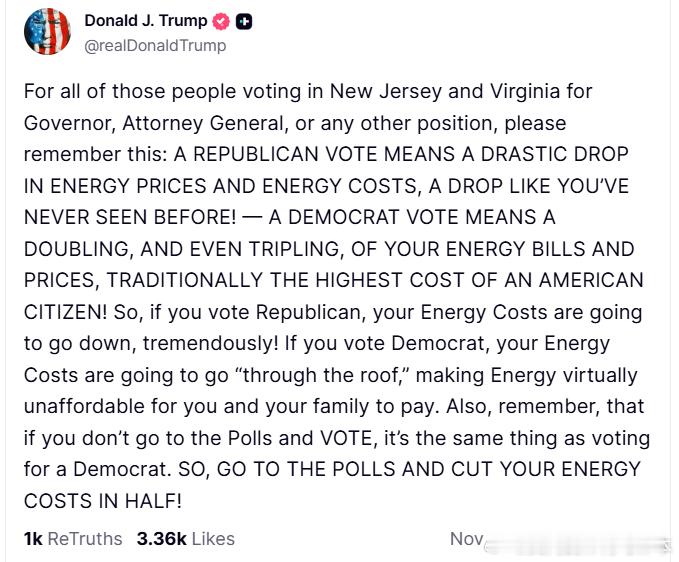Click "COSTS IN HALF!" in the post
The height and width of the screenshot is (562, 679).
coord(103,501)
